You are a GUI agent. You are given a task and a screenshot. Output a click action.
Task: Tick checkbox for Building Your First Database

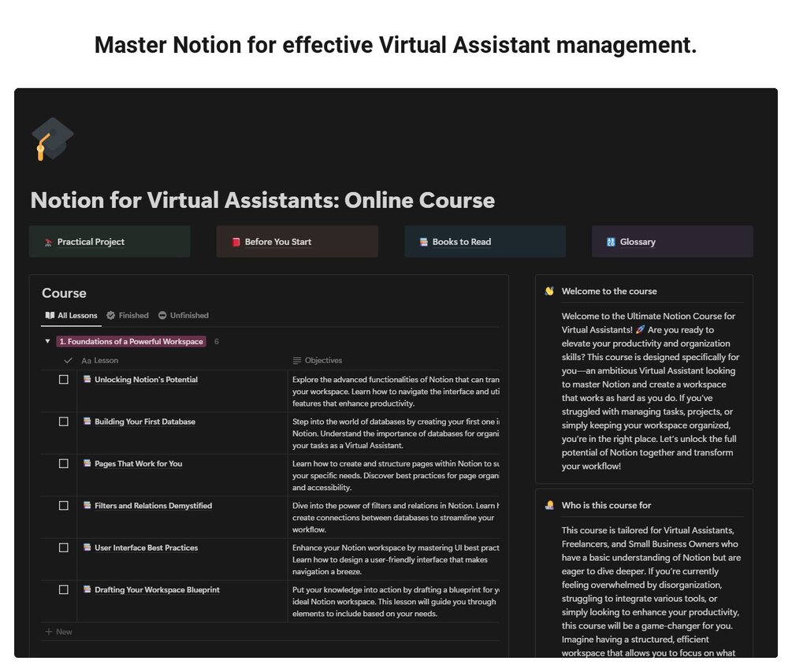coord(64,421)
